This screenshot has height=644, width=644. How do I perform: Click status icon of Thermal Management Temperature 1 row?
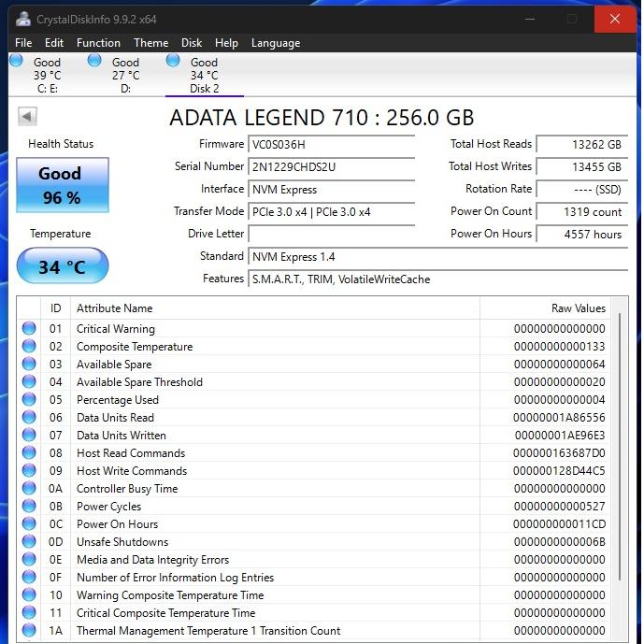[x=29, y=630]
